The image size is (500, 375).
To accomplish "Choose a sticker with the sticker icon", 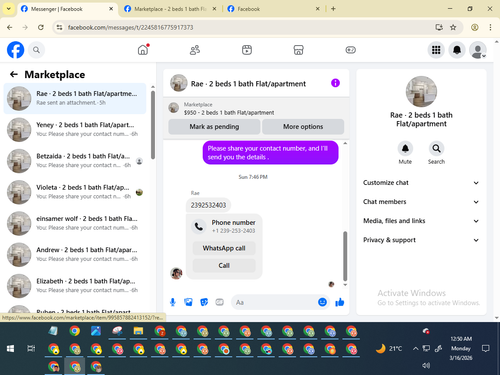I will [204, 302].
